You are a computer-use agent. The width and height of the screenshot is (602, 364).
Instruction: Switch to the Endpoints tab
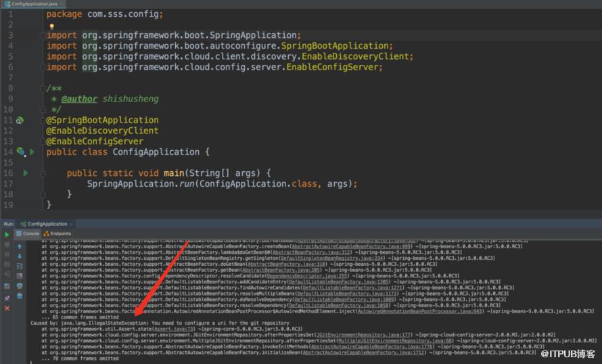[x=57, y=233]
